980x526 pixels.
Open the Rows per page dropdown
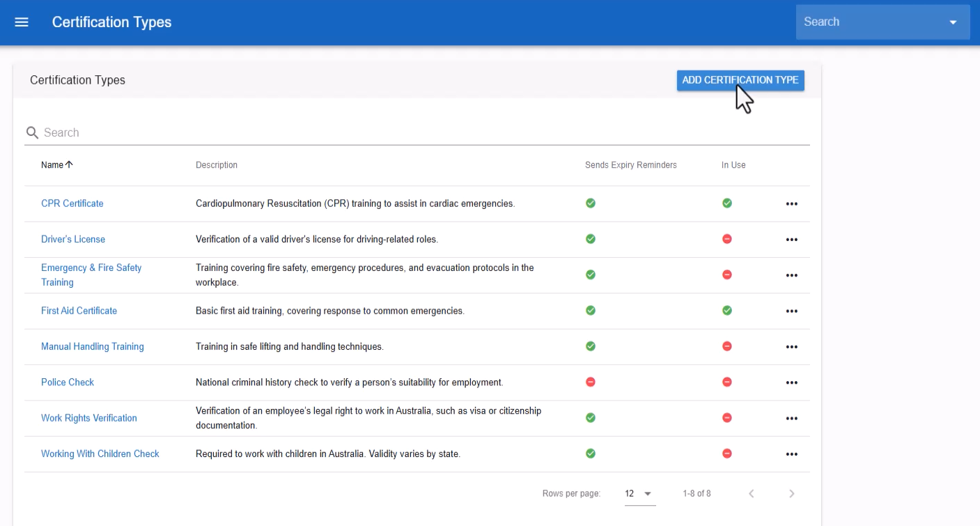pyautogui.click(x=639, y=494)
